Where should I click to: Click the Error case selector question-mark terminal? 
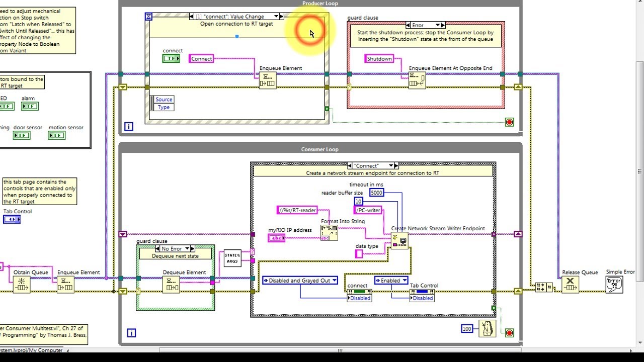(349, 87)
